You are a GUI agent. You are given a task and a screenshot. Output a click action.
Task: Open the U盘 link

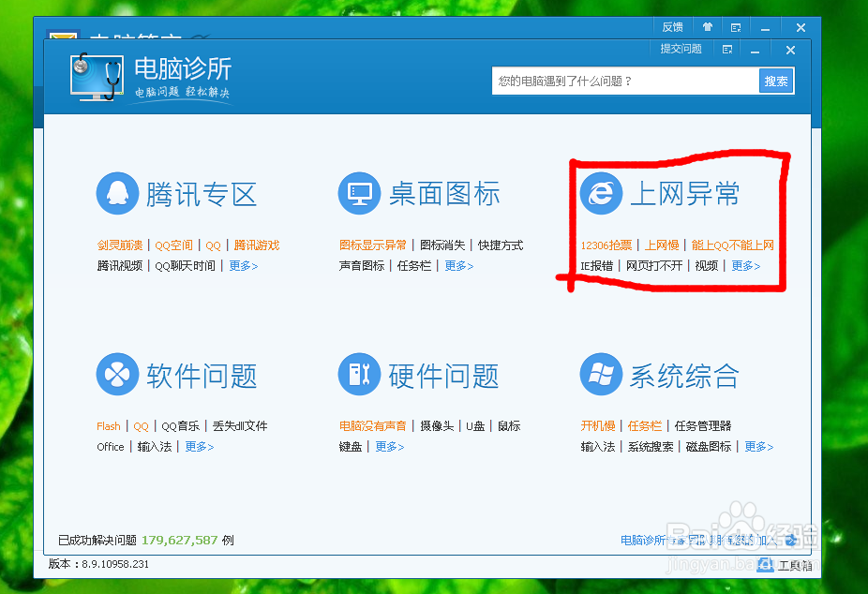click(475, 426)
